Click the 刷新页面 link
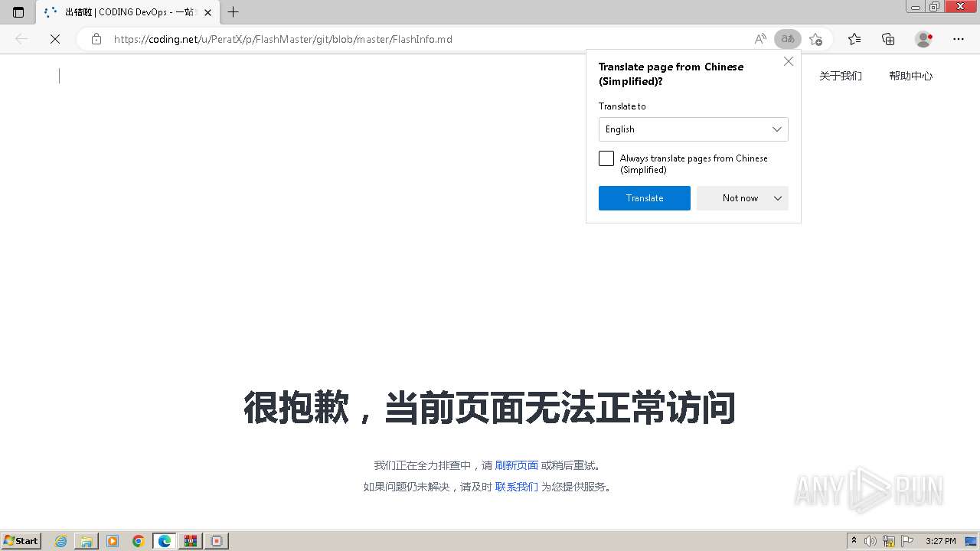The height and width of the screenshot is (551, 980). pyautogui.click(x=517, y=465)
